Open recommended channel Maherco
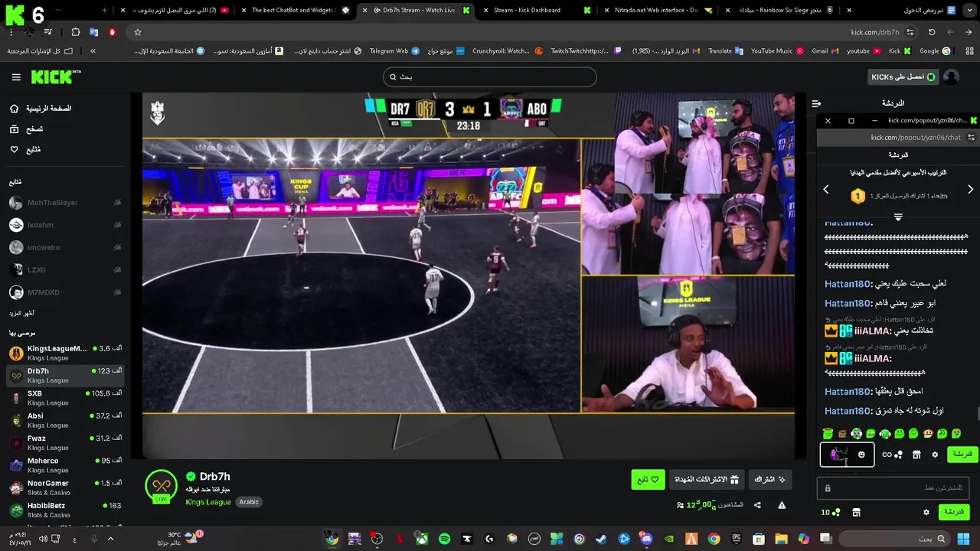 [x=65, y=465]
